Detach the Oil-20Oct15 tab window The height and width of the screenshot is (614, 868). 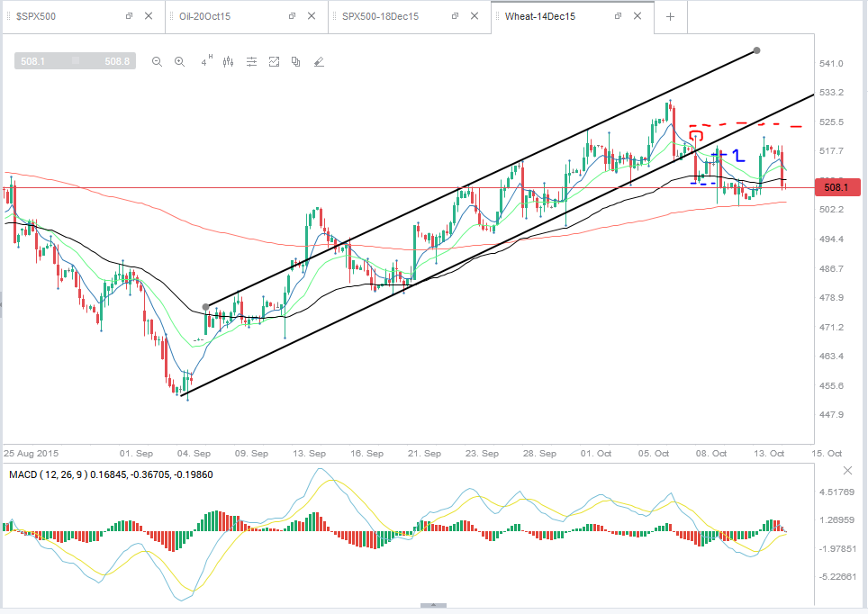click(293, 16)
